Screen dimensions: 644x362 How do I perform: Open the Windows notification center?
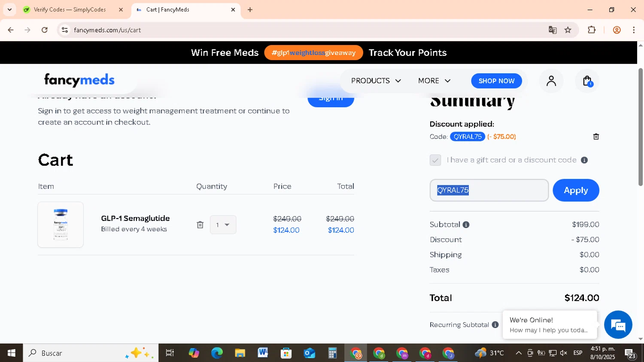click(631, 353)
